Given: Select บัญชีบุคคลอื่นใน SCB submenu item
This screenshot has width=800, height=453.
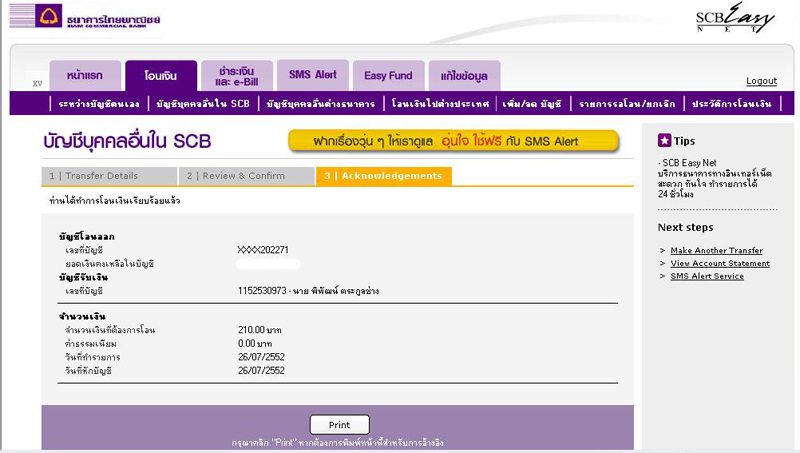Looking at the screenshot, I should point(203,104).
